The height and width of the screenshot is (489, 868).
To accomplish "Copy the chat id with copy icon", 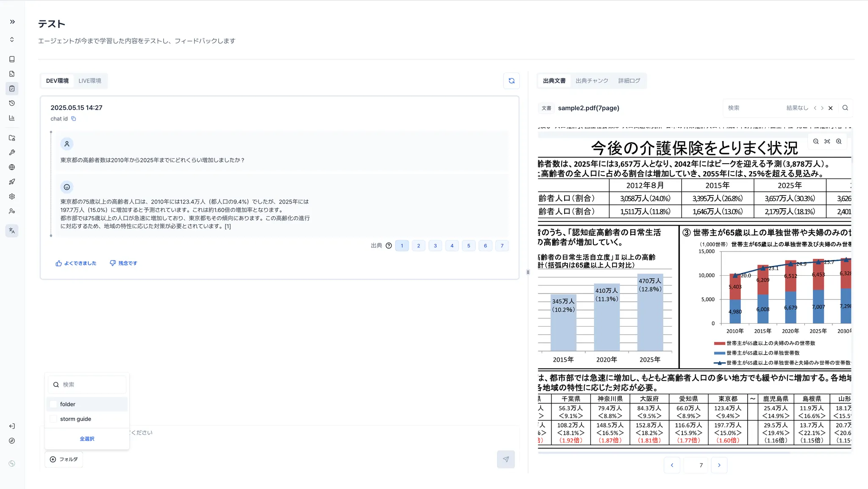I will (73, 119).
